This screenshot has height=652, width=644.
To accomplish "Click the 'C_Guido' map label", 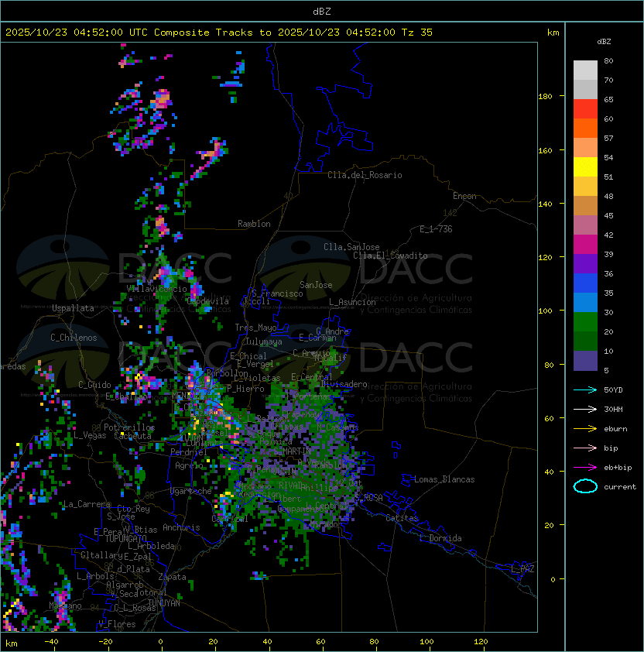I will 94,385.
